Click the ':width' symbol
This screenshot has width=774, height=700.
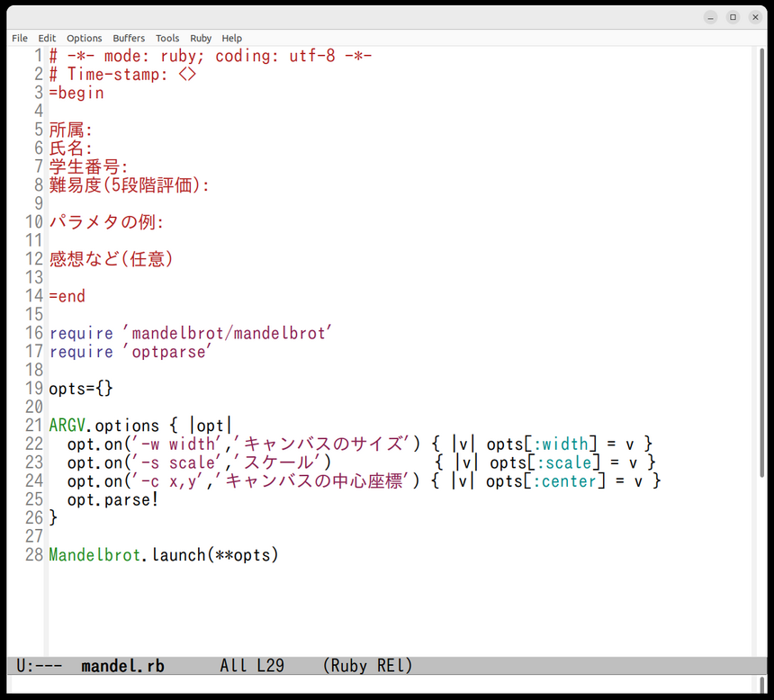pos(561,444)
